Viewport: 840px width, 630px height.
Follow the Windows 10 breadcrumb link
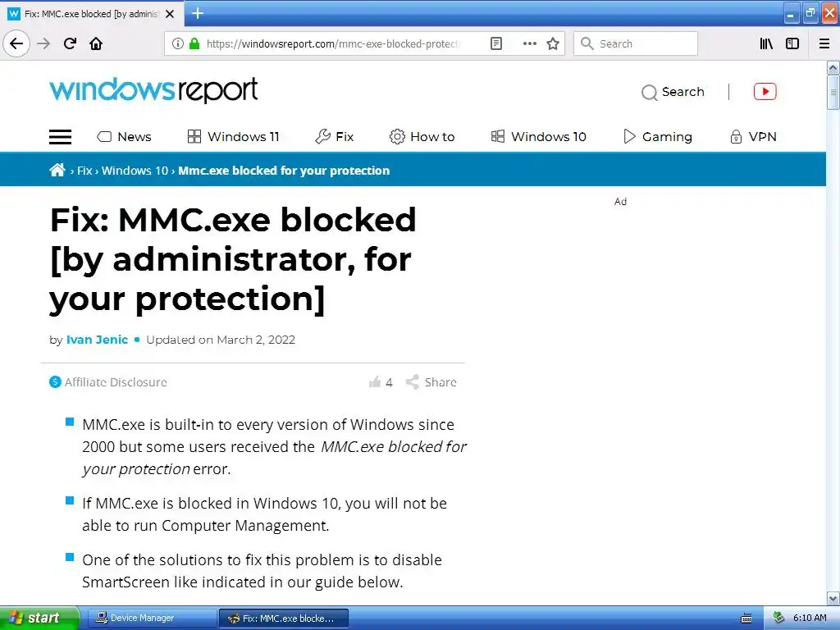coord(135,171)
